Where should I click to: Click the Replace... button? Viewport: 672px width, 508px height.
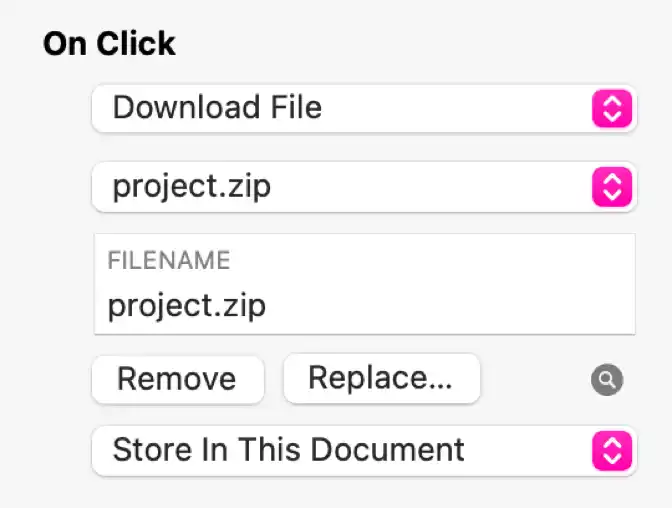pyautogui.click(x=381, y=378)
